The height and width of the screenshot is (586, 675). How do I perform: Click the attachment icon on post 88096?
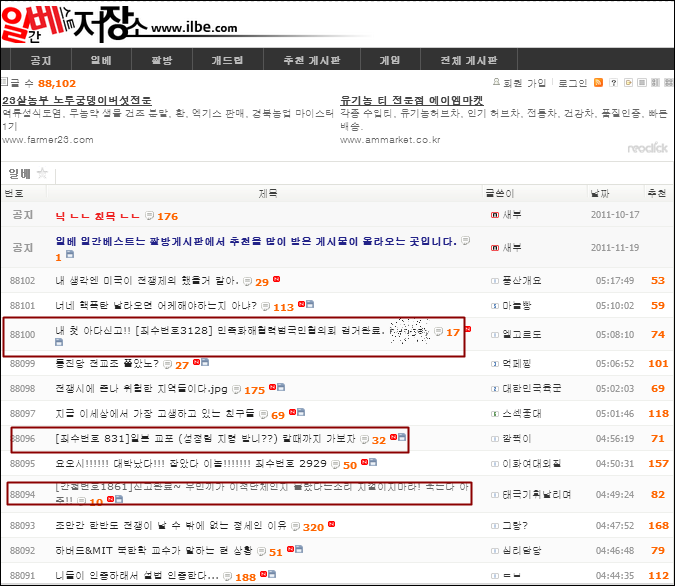pyautogui.click(x=402, y=437)
